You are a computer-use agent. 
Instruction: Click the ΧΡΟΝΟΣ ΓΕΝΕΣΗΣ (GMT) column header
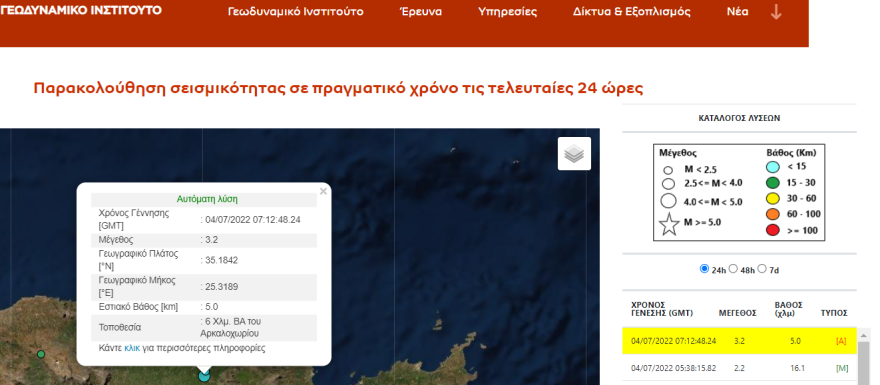[x=662, y=309]
